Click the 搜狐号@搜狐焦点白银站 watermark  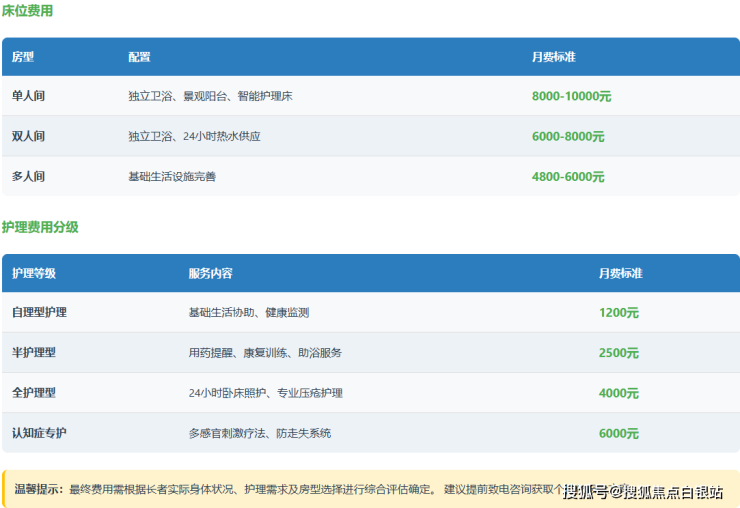[643, 491]
